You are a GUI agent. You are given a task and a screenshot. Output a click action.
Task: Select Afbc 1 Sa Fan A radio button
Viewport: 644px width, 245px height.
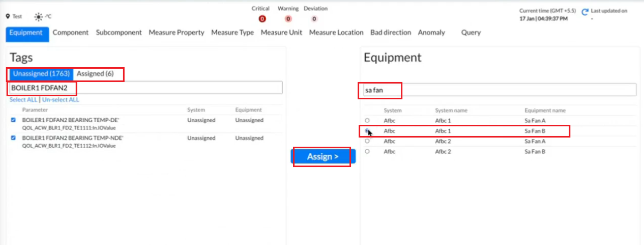[367, 120]
